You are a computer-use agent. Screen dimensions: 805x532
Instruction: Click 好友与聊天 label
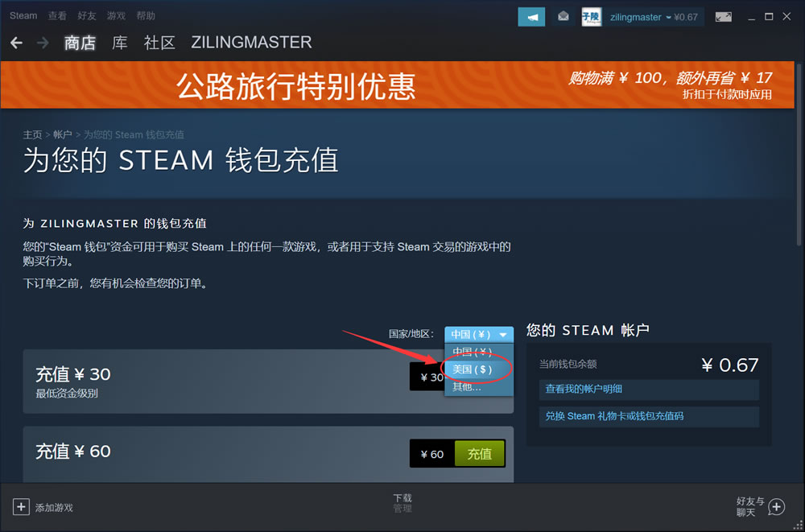tap(750, 507)
